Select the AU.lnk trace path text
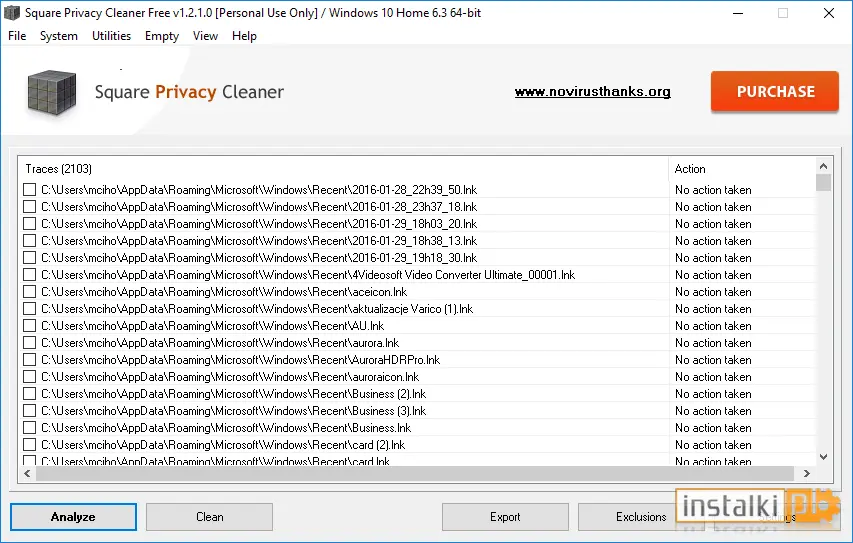 212,326
